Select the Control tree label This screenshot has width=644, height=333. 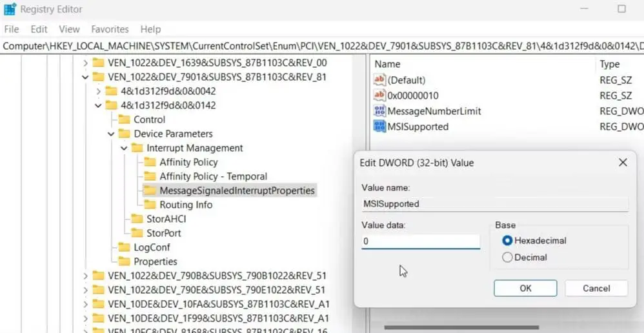[x=150, y=119]
